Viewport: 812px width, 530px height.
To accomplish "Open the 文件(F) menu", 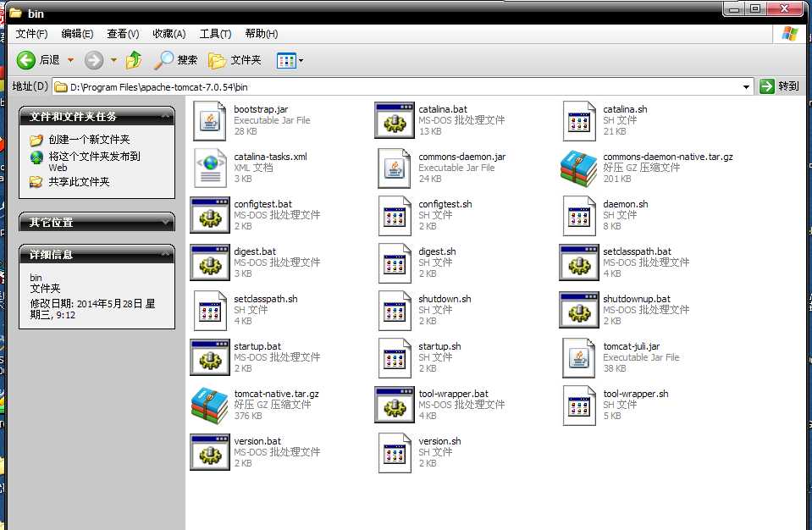I will (31, 34).
